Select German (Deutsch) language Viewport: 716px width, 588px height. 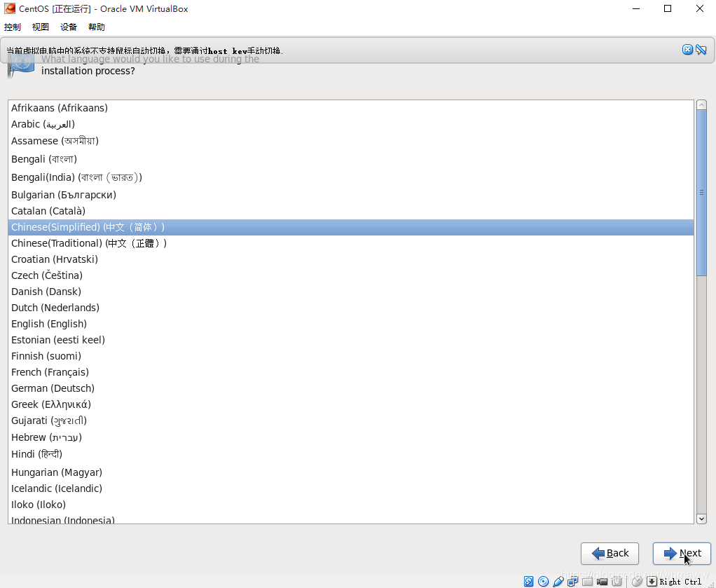tap(351, 388)
